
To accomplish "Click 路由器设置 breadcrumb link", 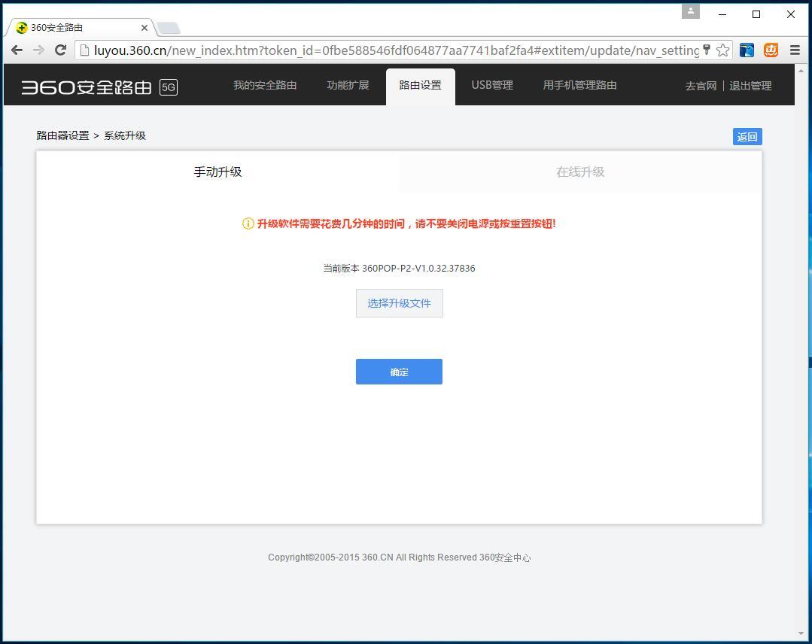I will [62, 135].
